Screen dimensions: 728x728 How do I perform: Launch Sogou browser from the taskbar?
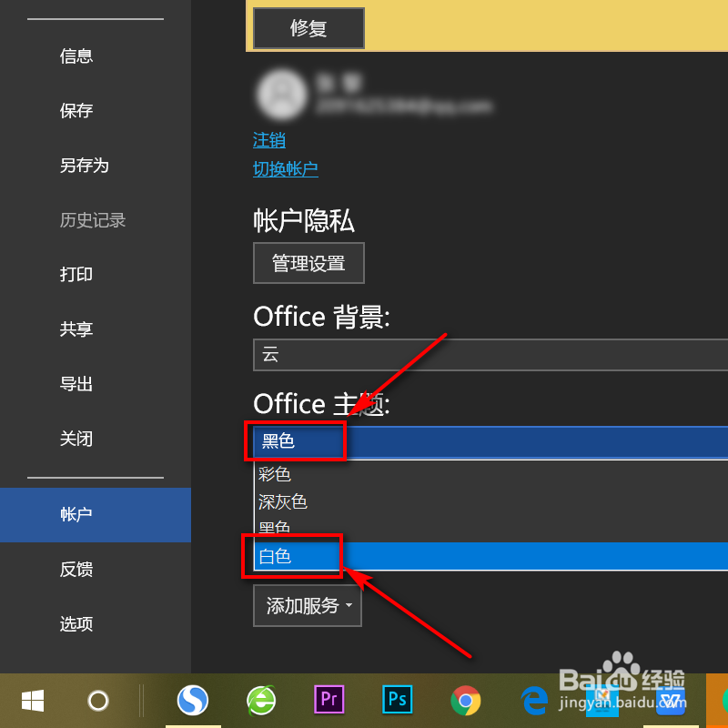coord(193,700)
